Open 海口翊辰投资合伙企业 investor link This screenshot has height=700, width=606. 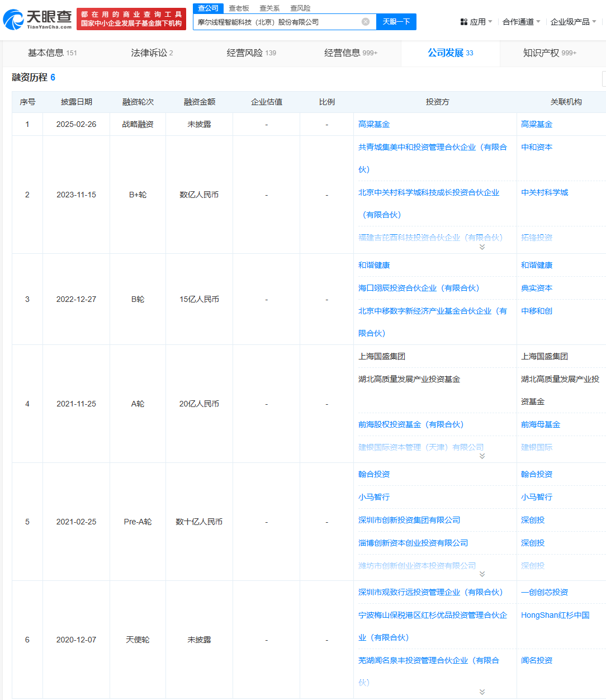coord(419,288)
